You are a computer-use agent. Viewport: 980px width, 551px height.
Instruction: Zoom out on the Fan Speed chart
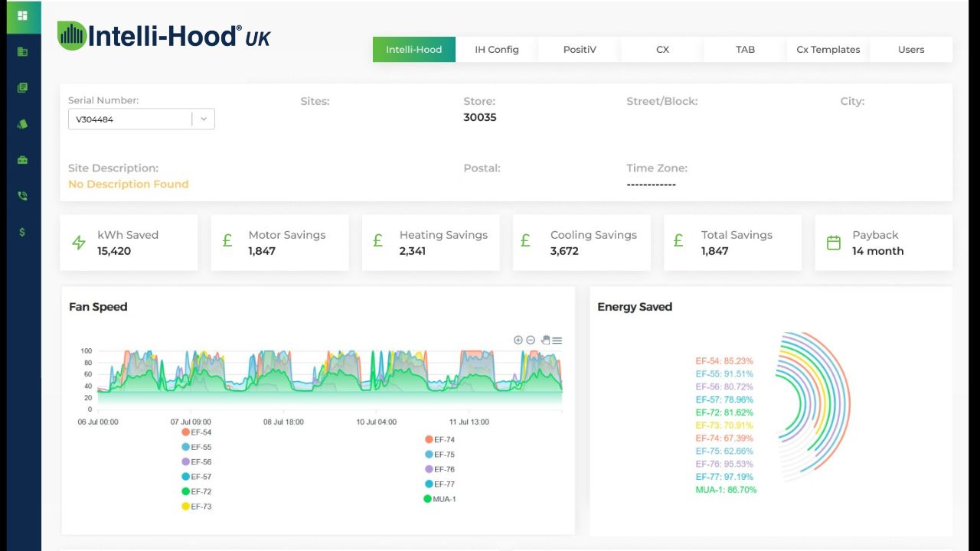point(531,341)
